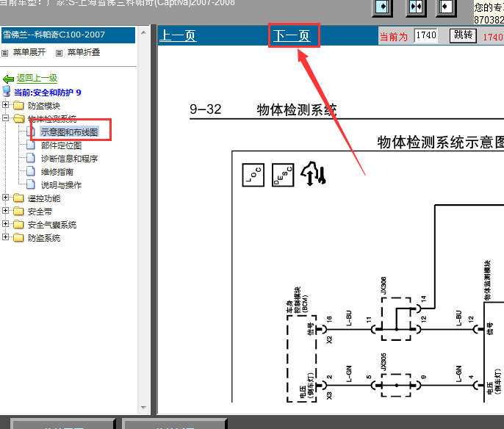Open 维修指南 tree item
Screen dimensions: 504x429
[x=57, y=172]
